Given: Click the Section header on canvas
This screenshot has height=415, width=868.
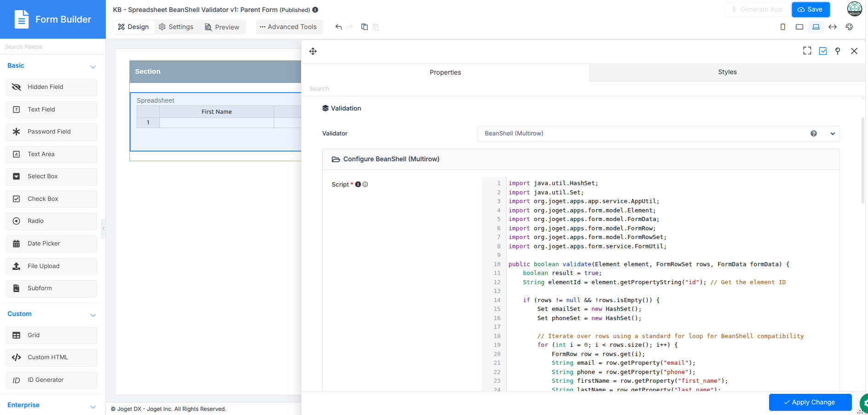Looking at the screenshot, I should point(215,71).
